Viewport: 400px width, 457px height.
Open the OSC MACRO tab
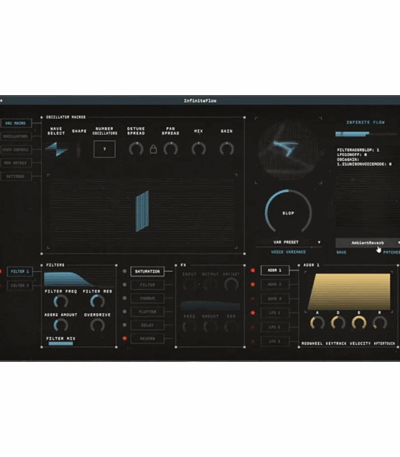click(16, 123)
